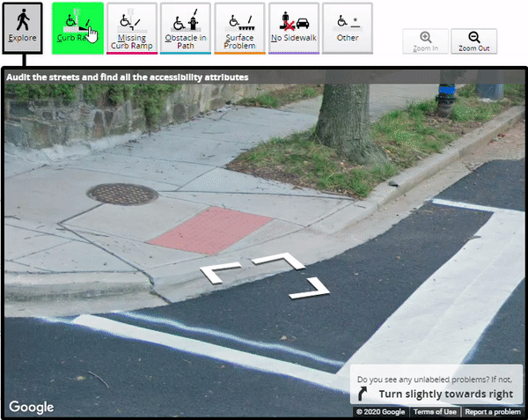Activate the Surface Problem label tool
The image size is (528, 420).
[x=239, y=26]
